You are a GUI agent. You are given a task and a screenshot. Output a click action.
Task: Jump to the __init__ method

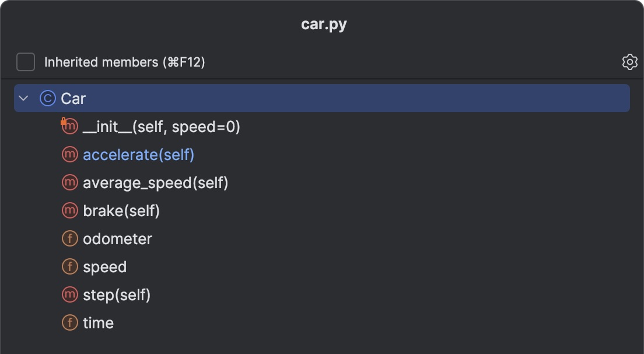(162, 126)
